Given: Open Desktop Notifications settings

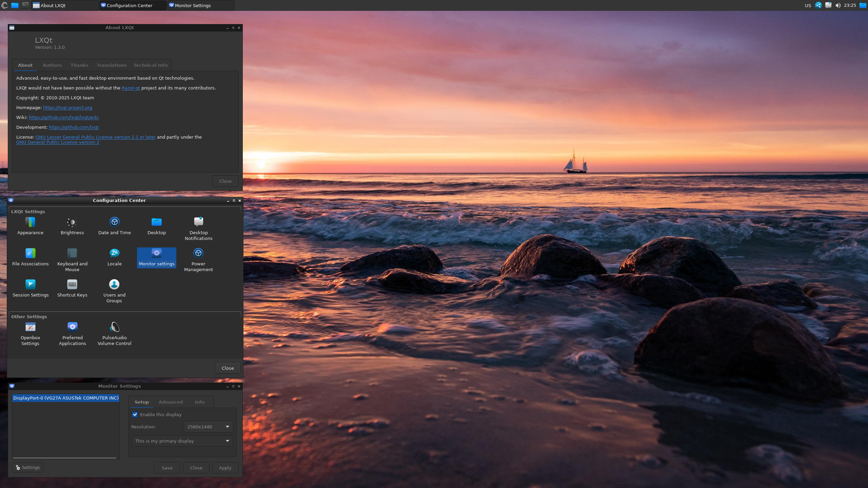Looking at the screenshot, I should coord(198,222).
